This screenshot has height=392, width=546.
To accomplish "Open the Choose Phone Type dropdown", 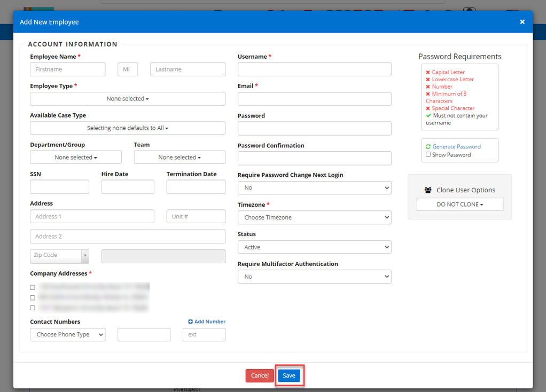I will pos(67,334).
